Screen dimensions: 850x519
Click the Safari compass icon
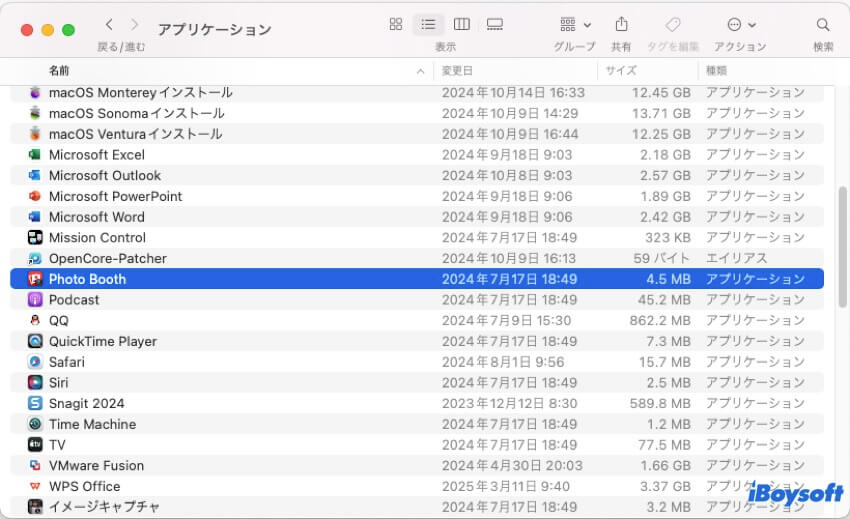click(x=35, y=362)
